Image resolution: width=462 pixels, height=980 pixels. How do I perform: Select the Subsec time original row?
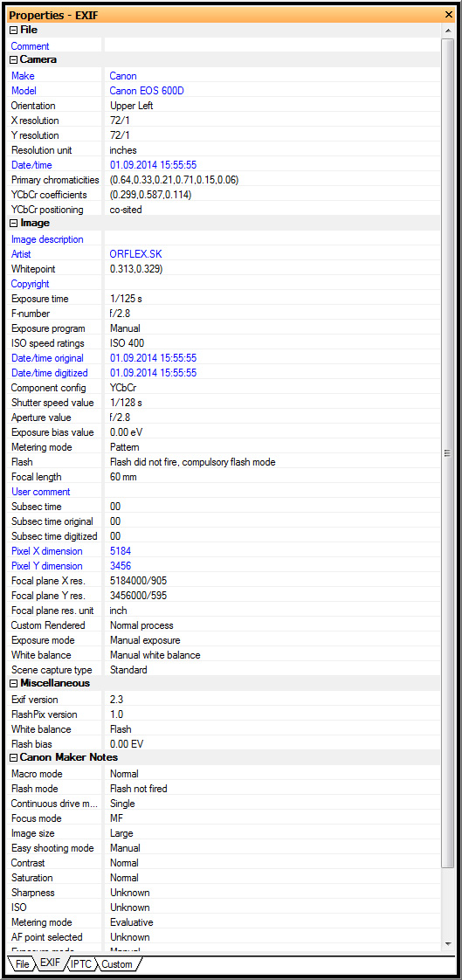tap(224, 521)
